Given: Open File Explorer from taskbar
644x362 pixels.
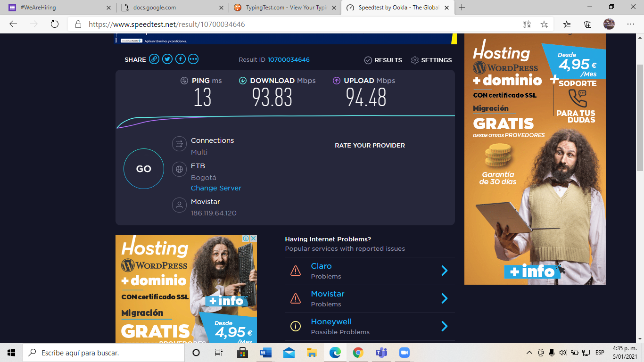Looking at the screenshot, I should pos(312,353).
